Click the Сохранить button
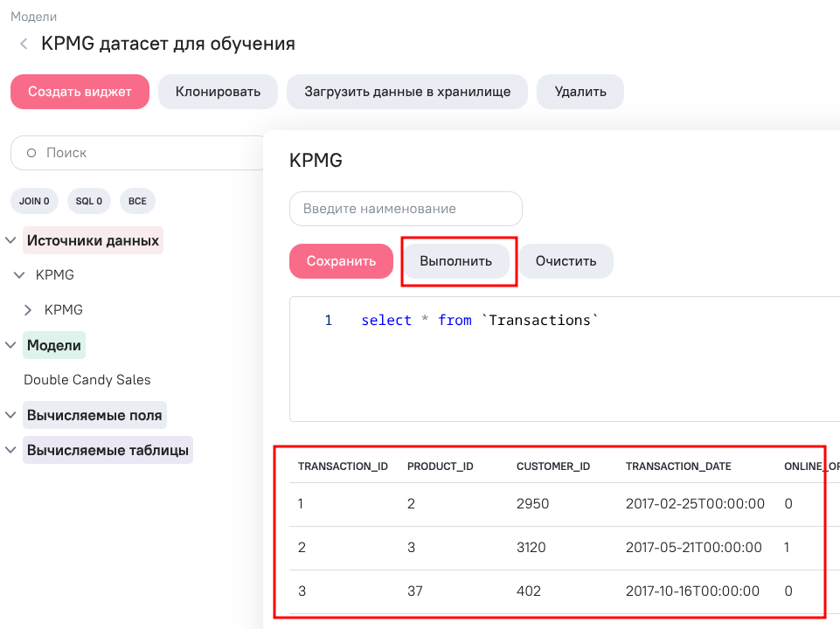The image size is (840, 629). point(341,261)
